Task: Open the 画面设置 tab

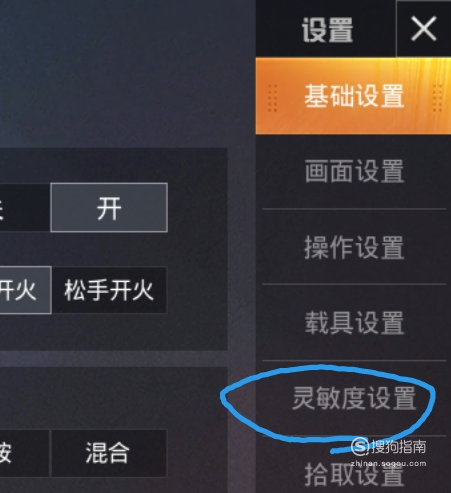Action: pos(354,171)
